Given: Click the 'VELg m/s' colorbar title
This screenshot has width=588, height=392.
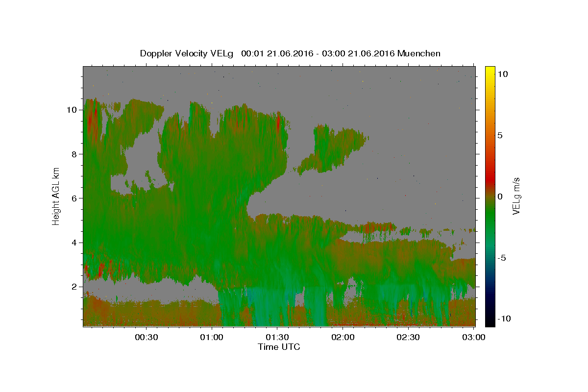Looking at the screenshot, I should click(516, 196).
